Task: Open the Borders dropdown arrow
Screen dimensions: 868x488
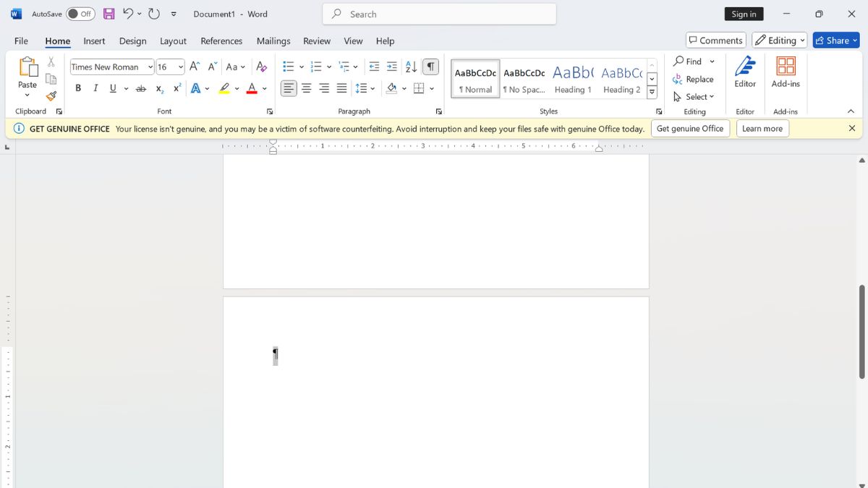Action: (432, 88)
